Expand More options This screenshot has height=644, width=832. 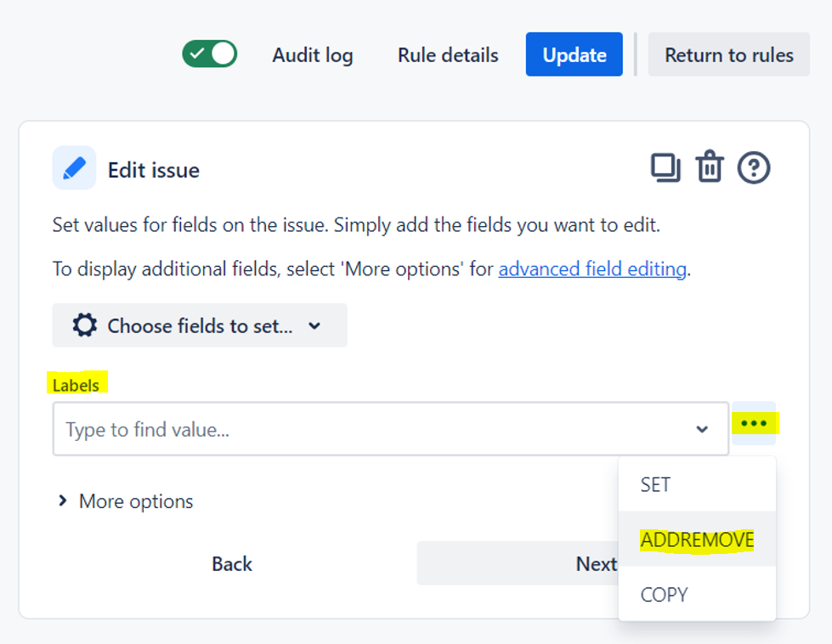(125, 501)
